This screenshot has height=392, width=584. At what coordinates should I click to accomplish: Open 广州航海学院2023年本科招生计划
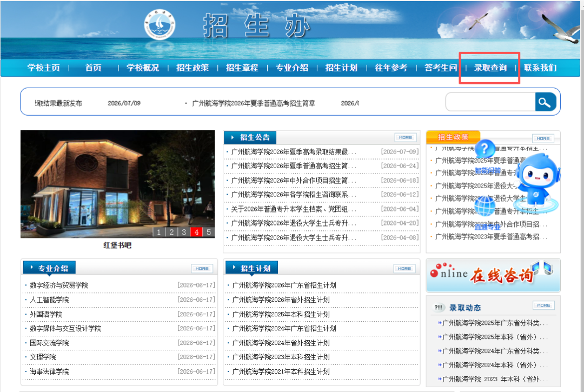(281, 357)
